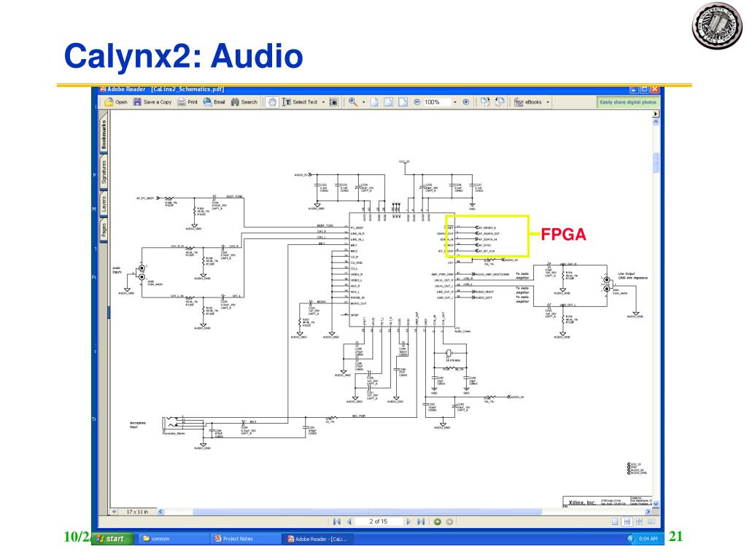This screenshot has width=747, height=560.
Task: Click the Open file toolbar button
Action: click(116, 102)
